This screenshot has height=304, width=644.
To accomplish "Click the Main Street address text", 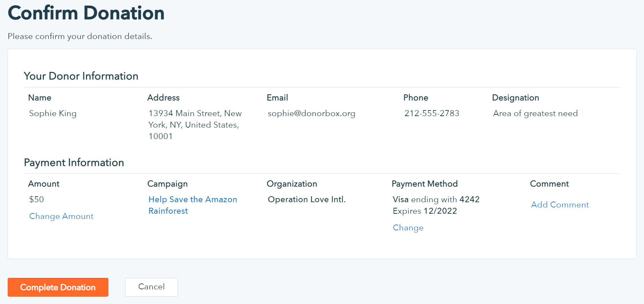I will click(x=195, y=124).
